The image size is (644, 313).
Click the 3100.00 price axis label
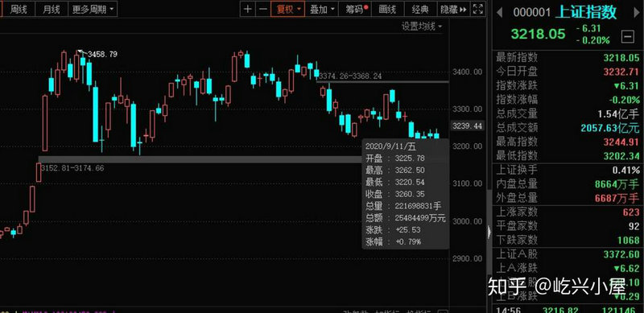467,183
